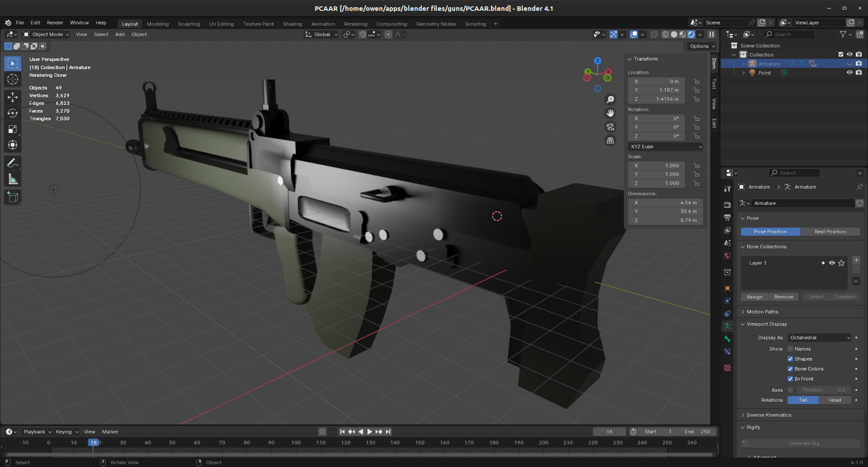Select the Measure tool
The height and width of the screenshot is (467, 868).
pyautogui.click(x=13, y=180)
